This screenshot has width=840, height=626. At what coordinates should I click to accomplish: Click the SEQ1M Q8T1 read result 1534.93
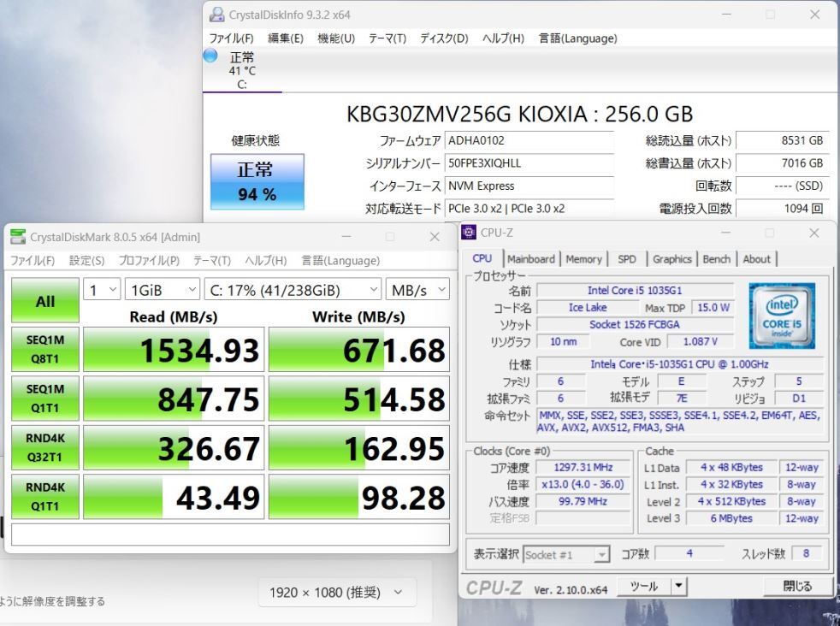pos(174,349)
